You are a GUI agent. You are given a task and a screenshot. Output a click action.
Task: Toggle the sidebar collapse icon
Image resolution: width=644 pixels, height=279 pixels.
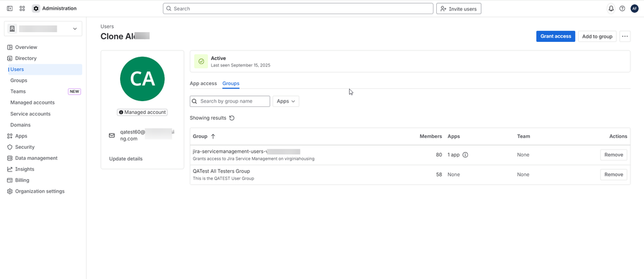point(10,8)
